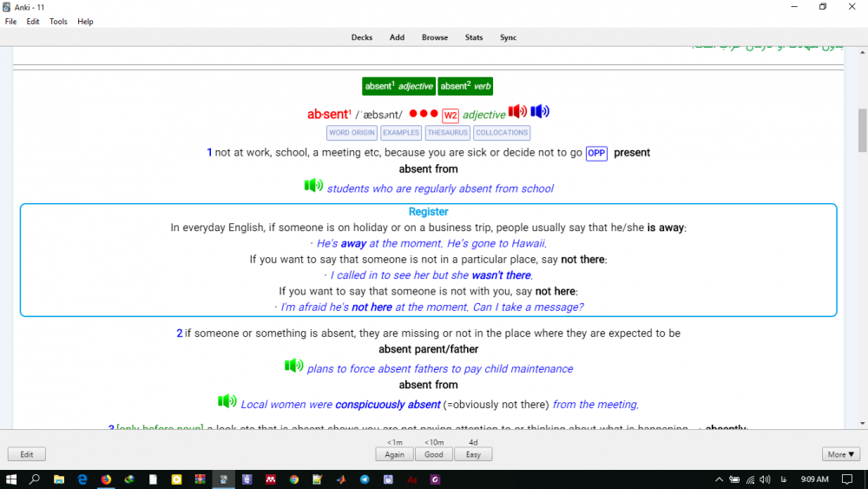
Task: Play audio for 'plans to force absent fathers'
Action: pyautogui.click(x=293, y=366)
